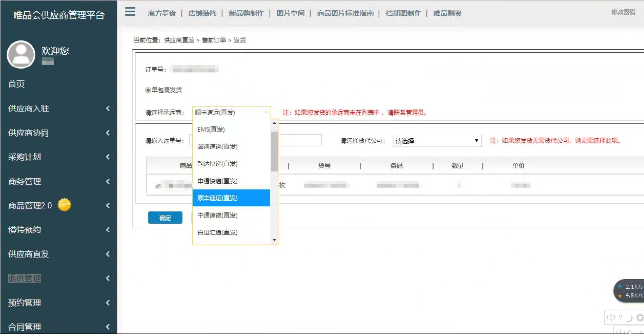This screenshot has width=644, height=334.
Task: Choose 百世汇通(直发) from carrier list
Action: (231, 232)
